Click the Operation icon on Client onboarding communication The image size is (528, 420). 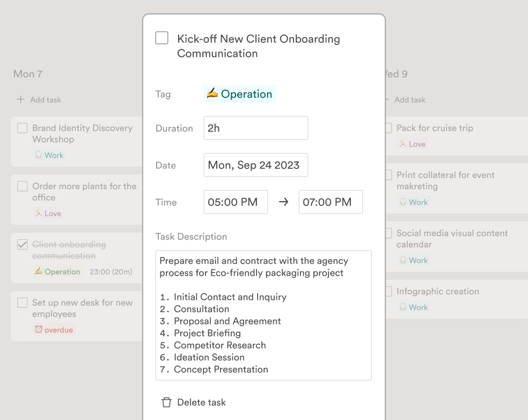(40, 271)
